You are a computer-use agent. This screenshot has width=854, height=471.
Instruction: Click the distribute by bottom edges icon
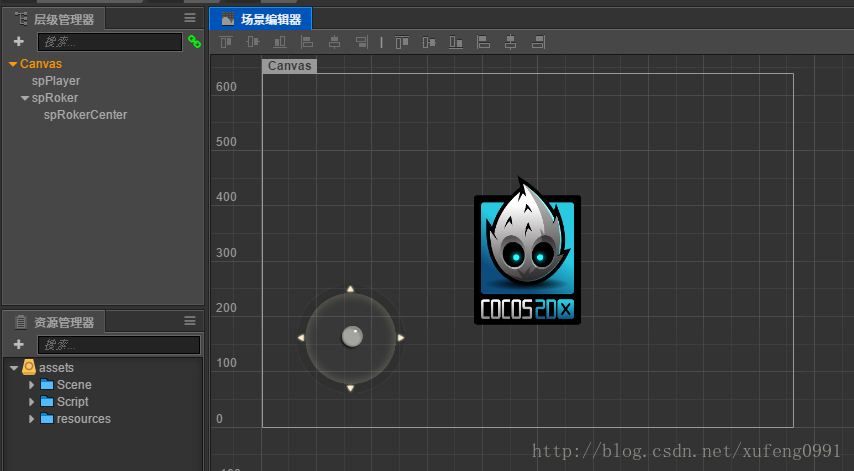pos(456,42)
